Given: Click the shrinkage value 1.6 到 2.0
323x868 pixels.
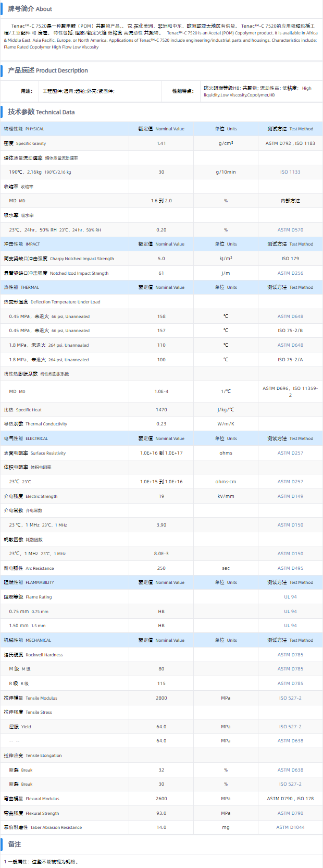Looking at the screenshot, I should [161, 201].
